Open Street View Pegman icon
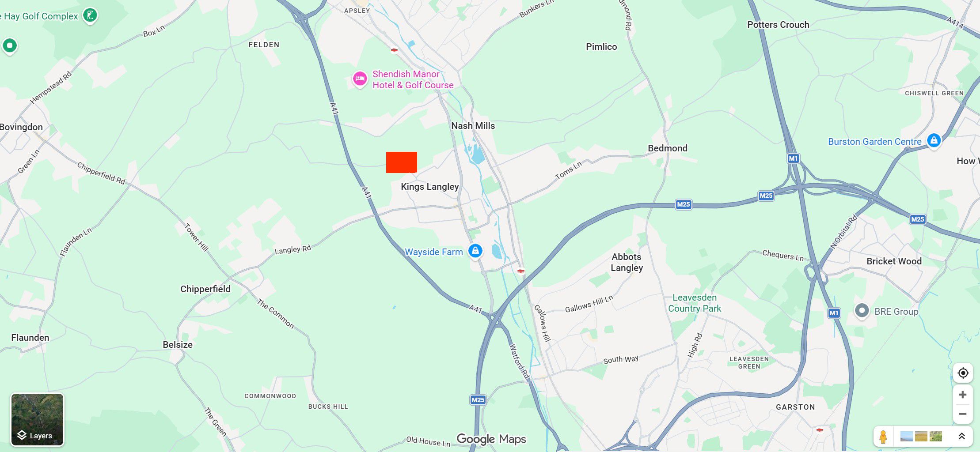 [x=883, y=437]
